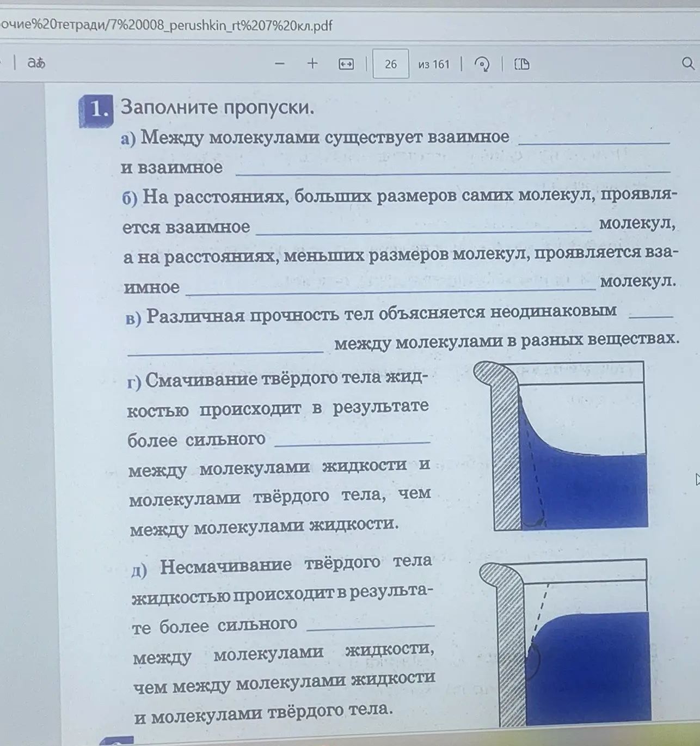Image resolution: width=700 pixels, height=746 pixels.
Task: Click the line 'и молекулами твёрдого тела.'
Action: (263, 713)
